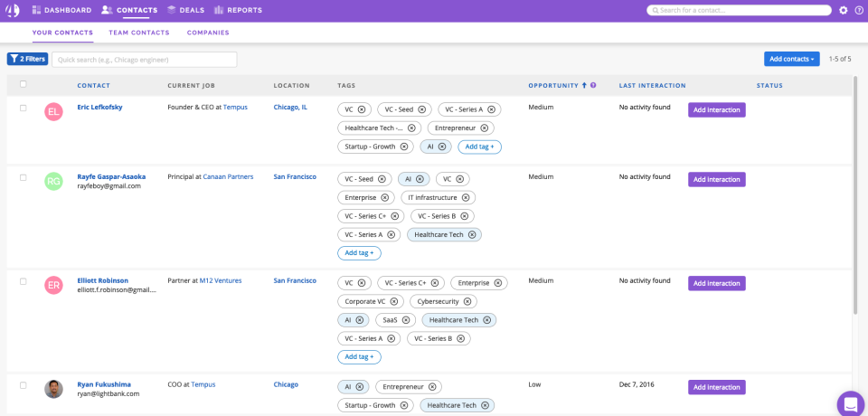
Task: Open the Reports menu
Action: (x=238, y=10)
